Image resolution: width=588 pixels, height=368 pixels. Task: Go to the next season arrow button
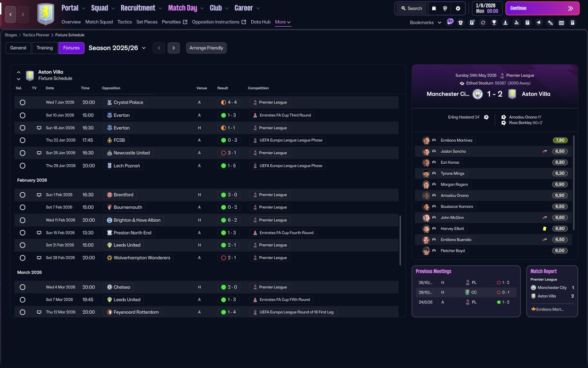coord(173,48)
